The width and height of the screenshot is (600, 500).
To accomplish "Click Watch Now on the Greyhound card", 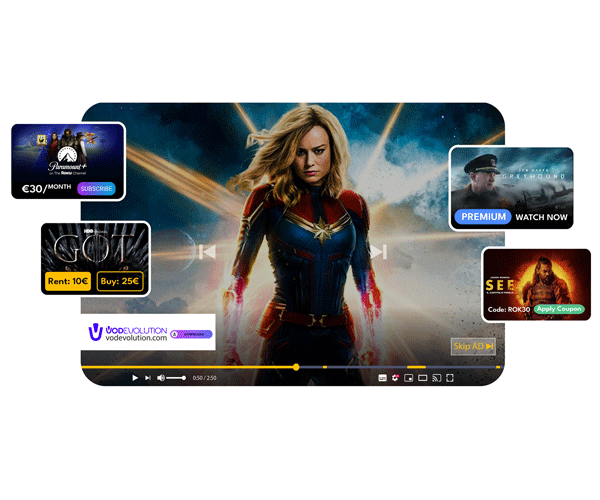I will pos(541,217).
